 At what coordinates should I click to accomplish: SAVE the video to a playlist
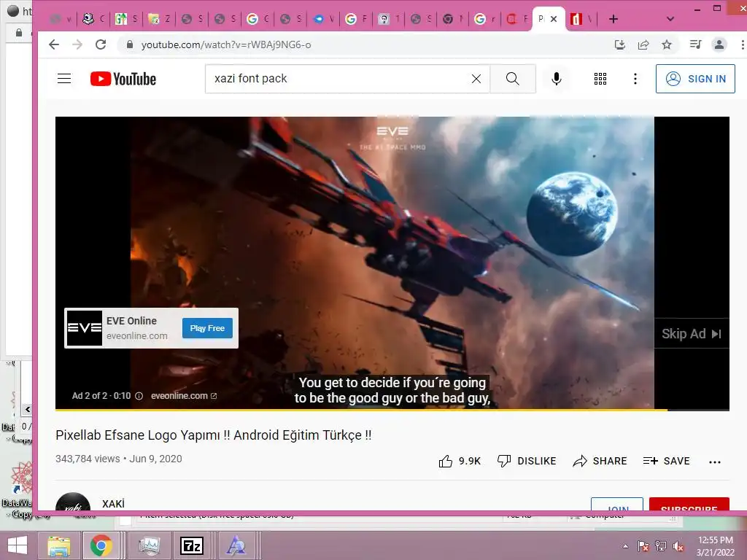coord(666,461)
